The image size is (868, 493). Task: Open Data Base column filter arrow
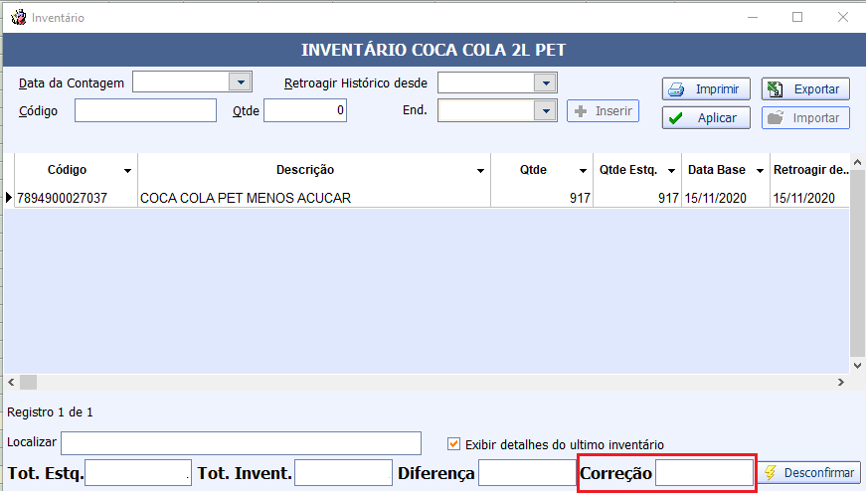click(760, 170)
